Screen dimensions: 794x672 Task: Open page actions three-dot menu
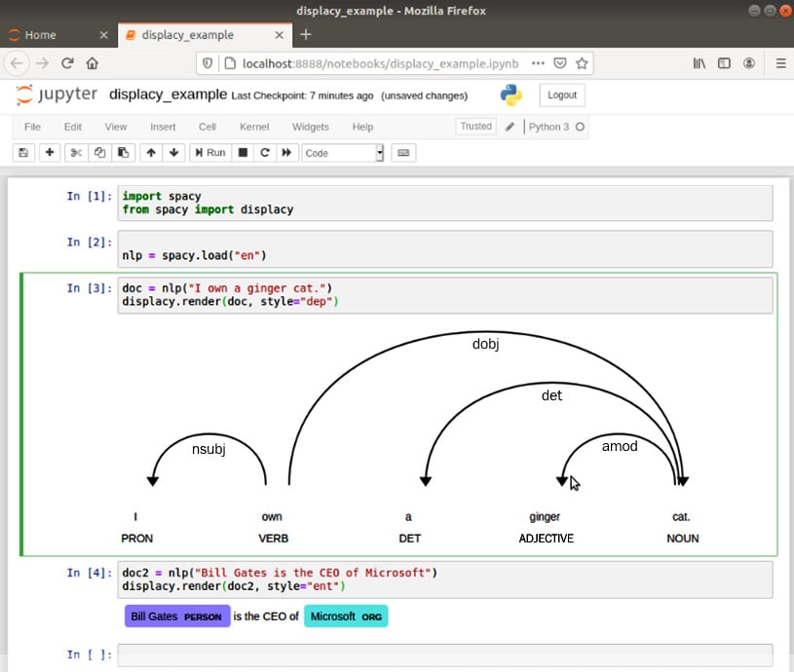(538, 63)
